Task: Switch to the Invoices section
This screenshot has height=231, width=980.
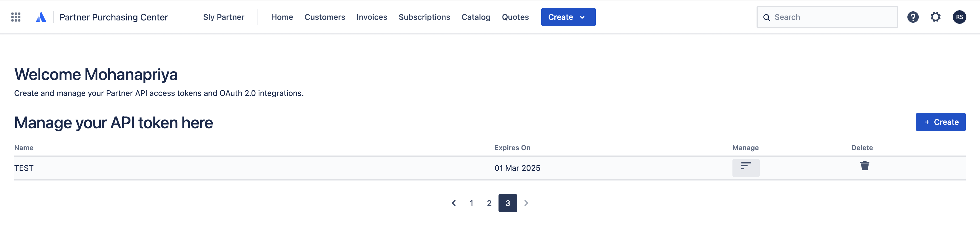Action: [372, 17]
